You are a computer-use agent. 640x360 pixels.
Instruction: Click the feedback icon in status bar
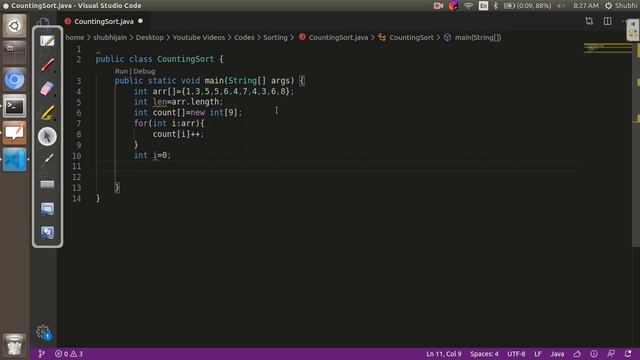click(611, 354)
